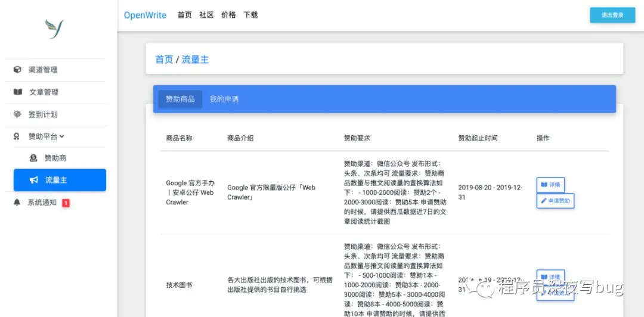Click 流量主 in the breadcrumb

pos(195,60)
